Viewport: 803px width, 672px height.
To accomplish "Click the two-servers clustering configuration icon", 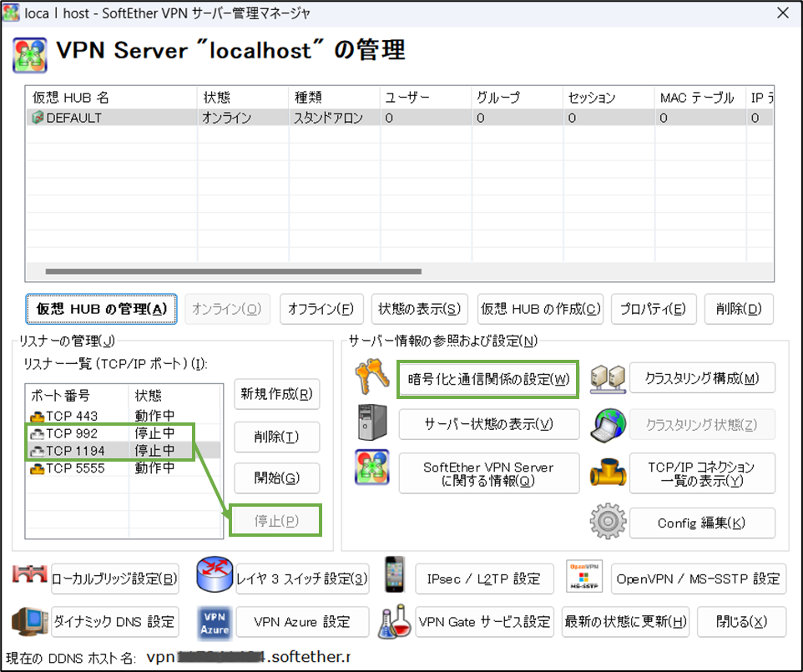I will point(608,379).
